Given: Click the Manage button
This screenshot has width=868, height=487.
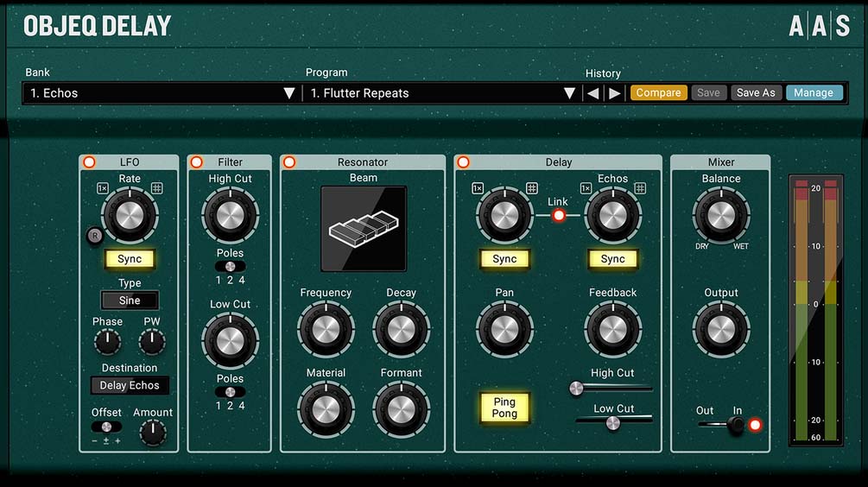Looking at the screenshot, I should point(814,93).
